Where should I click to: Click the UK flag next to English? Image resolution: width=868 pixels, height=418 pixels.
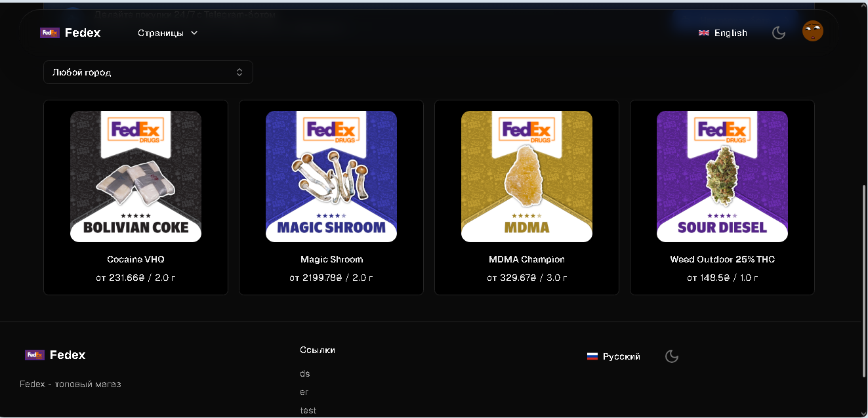click(704, 33)
